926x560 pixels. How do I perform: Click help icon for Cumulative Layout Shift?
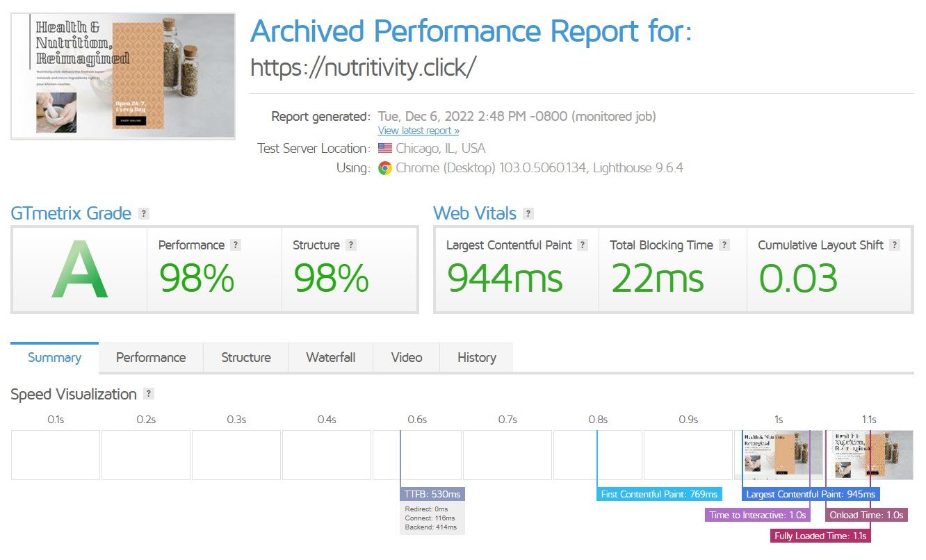pyautogui.click(x=895, y=245)
